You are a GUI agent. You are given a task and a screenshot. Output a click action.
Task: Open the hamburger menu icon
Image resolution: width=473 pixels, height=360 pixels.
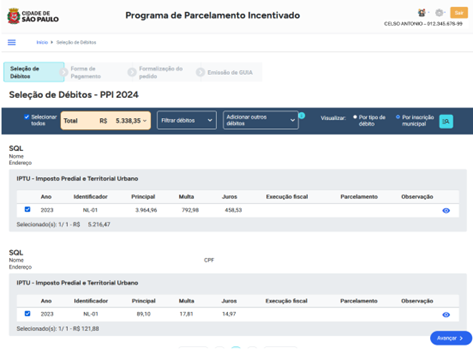tap(12, 42)
